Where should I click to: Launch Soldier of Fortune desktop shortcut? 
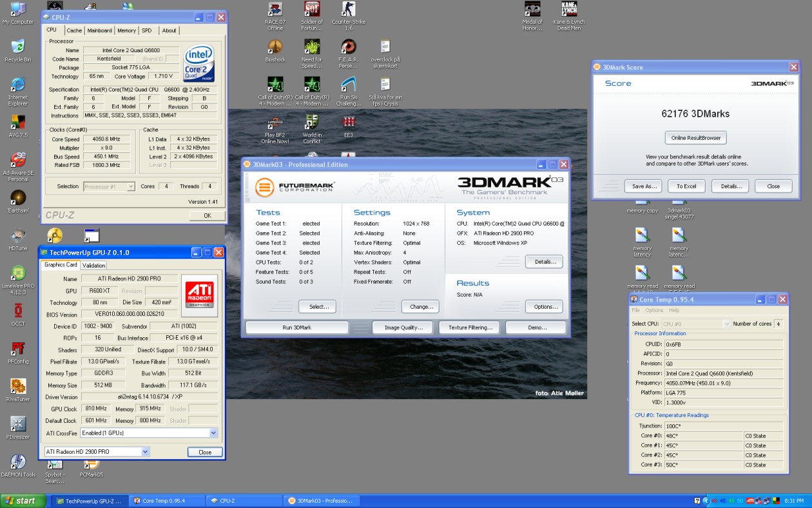[312, 15]
